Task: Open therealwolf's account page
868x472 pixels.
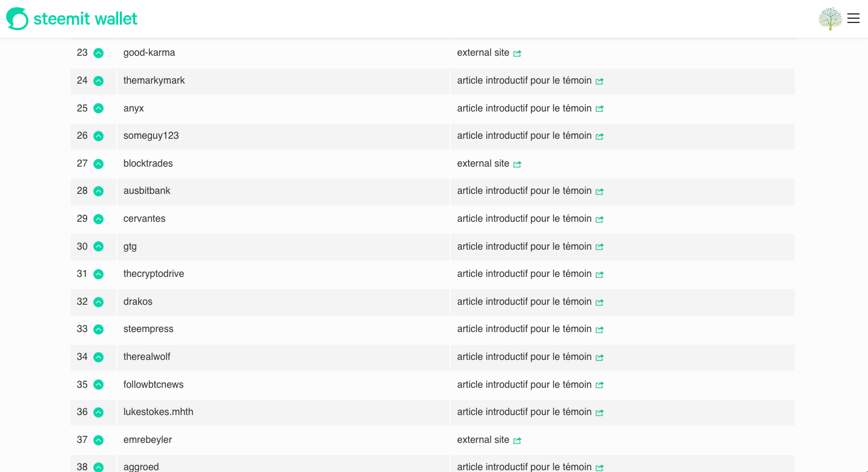Action: (147, 357)
